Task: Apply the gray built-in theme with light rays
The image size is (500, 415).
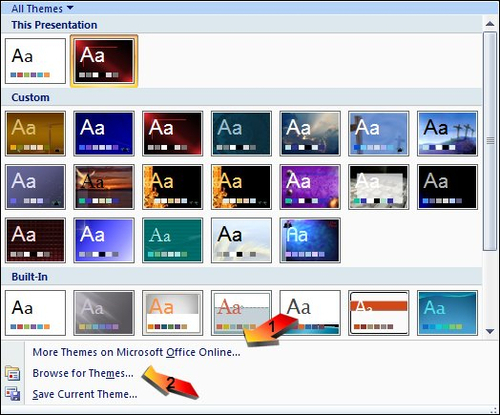Action: point(104,313)
